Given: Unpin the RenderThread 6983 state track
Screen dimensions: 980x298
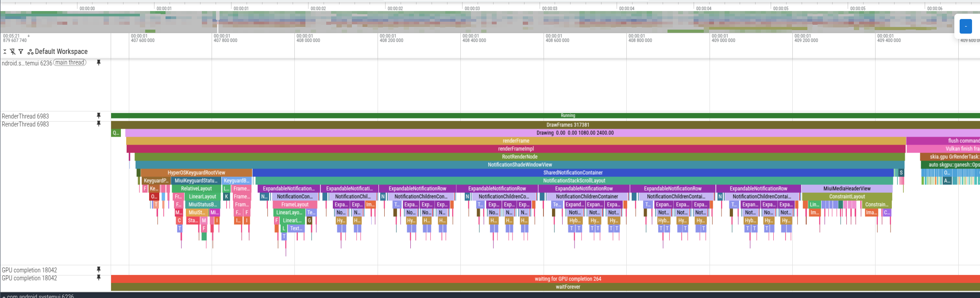Looking at the screenshot, I should click(99, 116).
